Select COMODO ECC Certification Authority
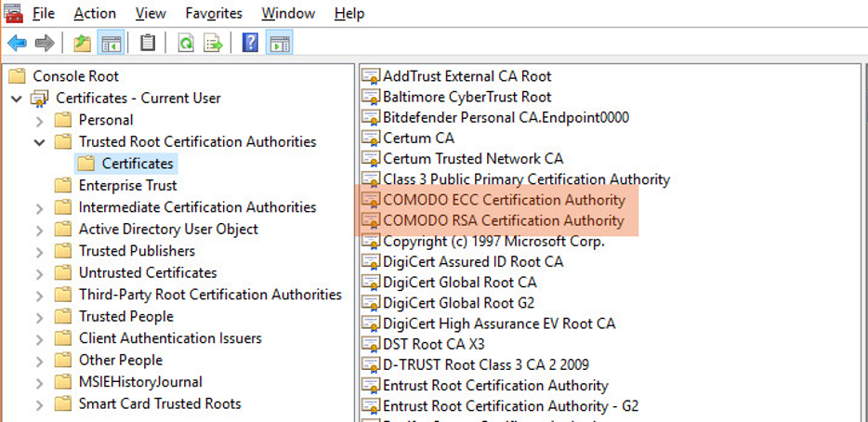The image size is (868, 422). [x=504, y=200]
